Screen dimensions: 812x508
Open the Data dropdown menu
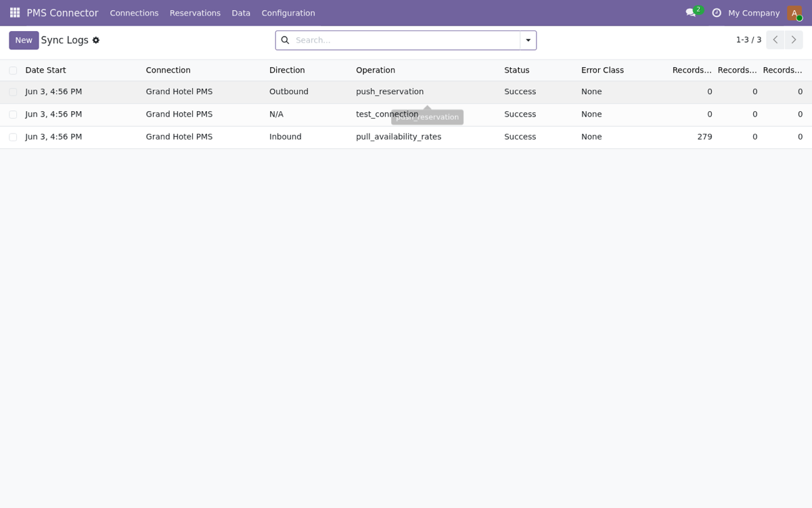241,13
